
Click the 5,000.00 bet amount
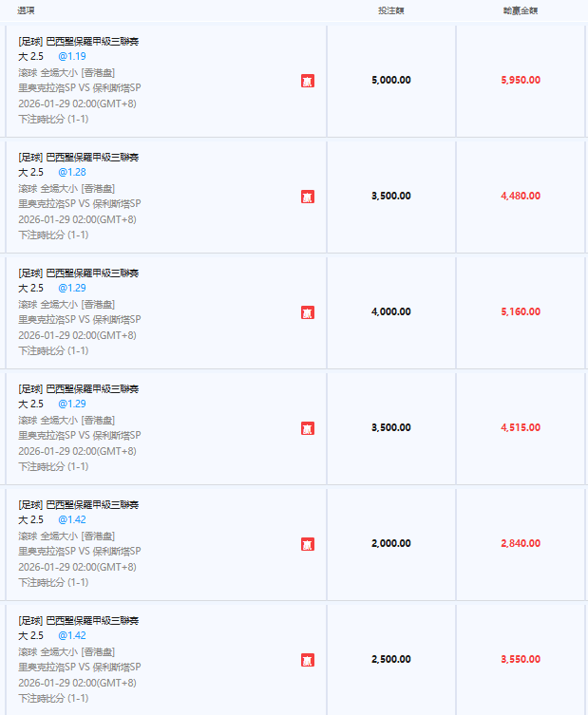[x=391, y=80]
